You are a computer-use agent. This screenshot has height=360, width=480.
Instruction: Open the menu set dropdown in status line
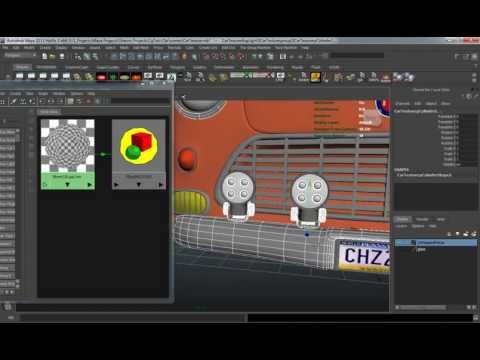[20, 55]
